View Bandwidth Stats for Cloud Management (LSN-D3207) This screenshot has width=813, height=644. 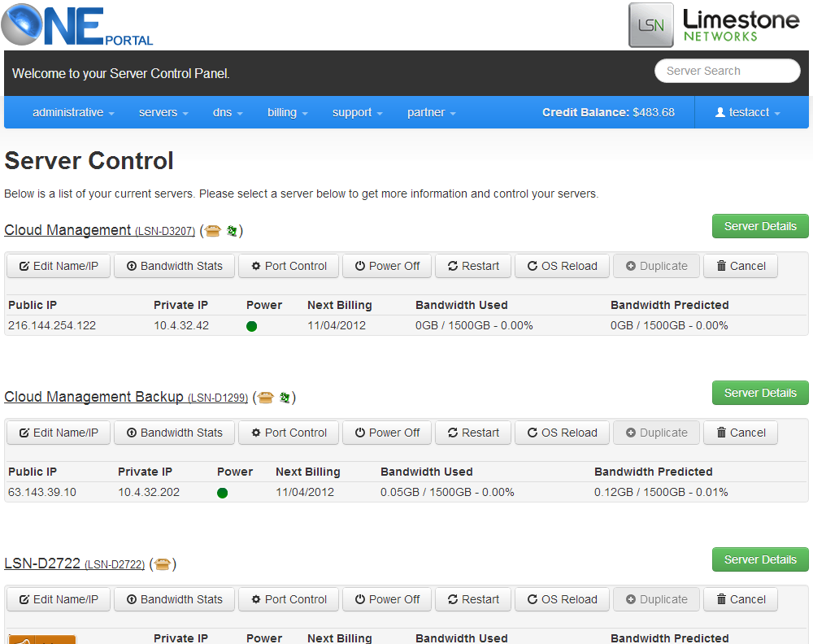click(x=174, y=266)
